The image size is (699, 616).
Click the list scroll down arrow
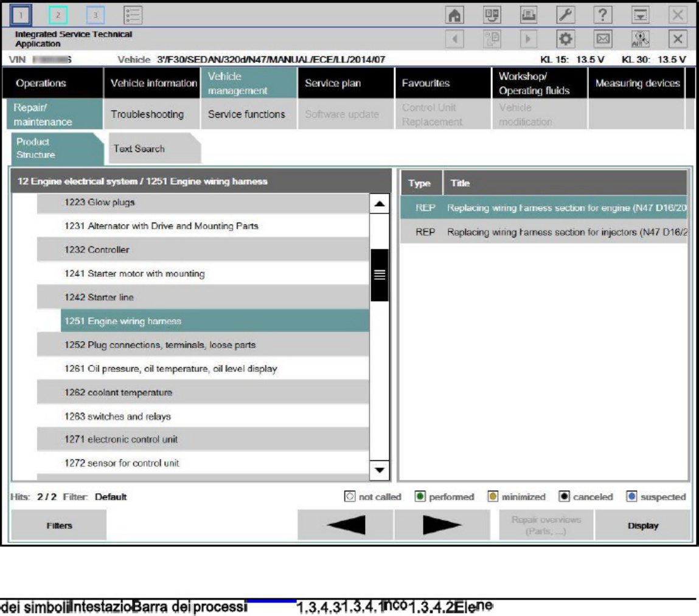(x=380, y=470)
